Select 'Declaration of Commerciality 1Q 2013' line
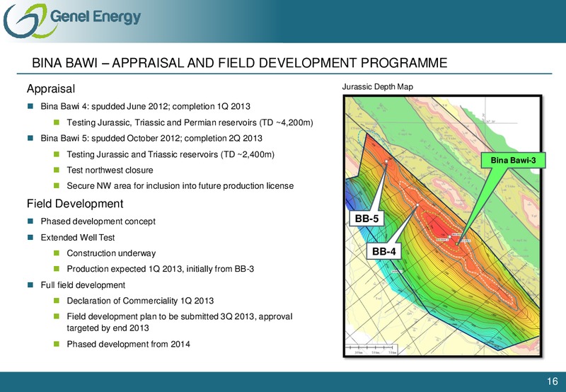566x392 pixels. point(140,301)
